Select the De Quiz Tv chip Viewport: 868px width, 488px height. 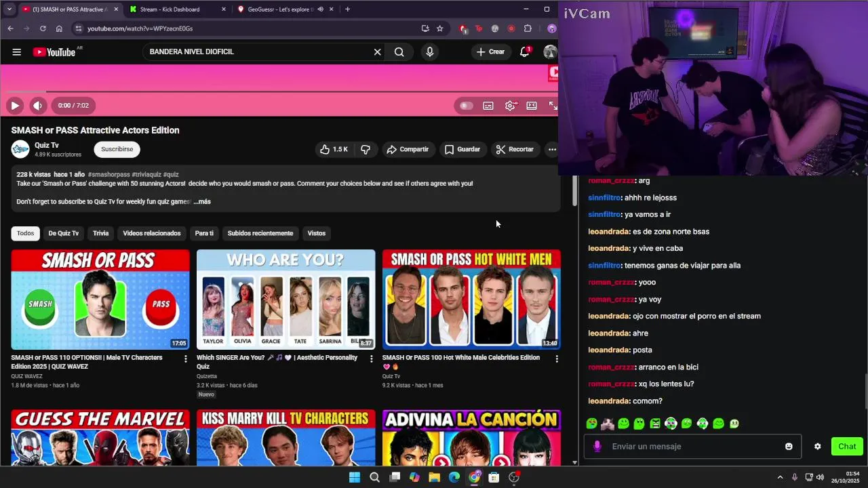coord(63,233)
